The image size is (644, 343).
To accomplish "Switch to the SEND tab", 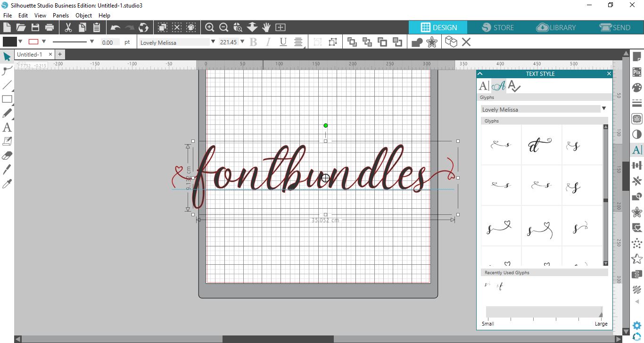I will pos(615,27).
